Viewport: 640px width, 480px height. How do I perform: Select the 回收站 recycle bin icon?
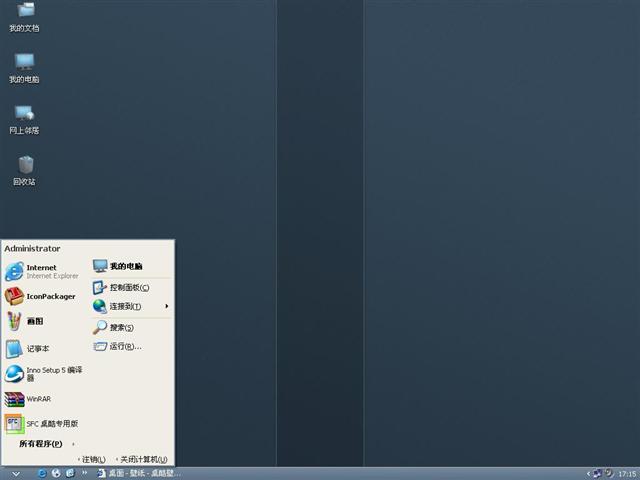click(24, 171)
